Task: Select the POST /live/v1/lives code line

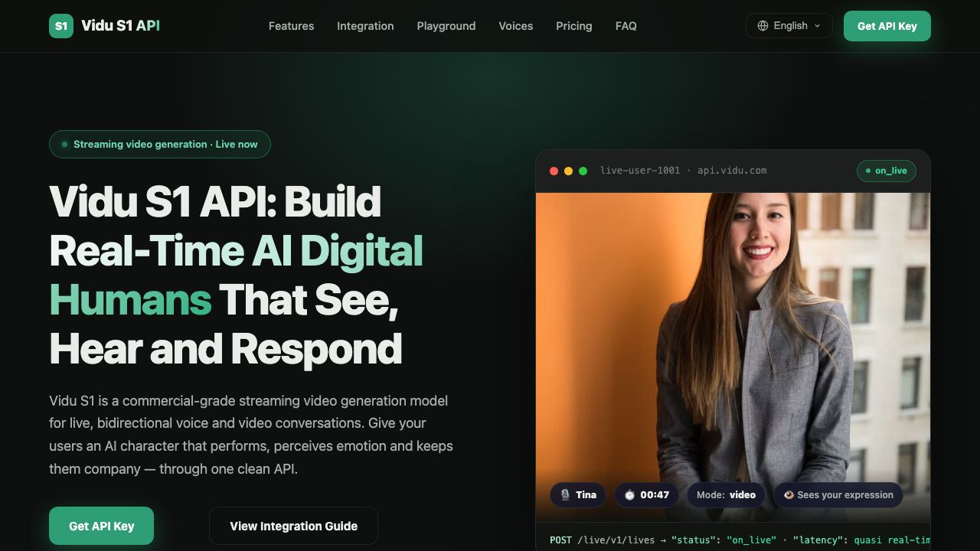Action: click(740, 540)
